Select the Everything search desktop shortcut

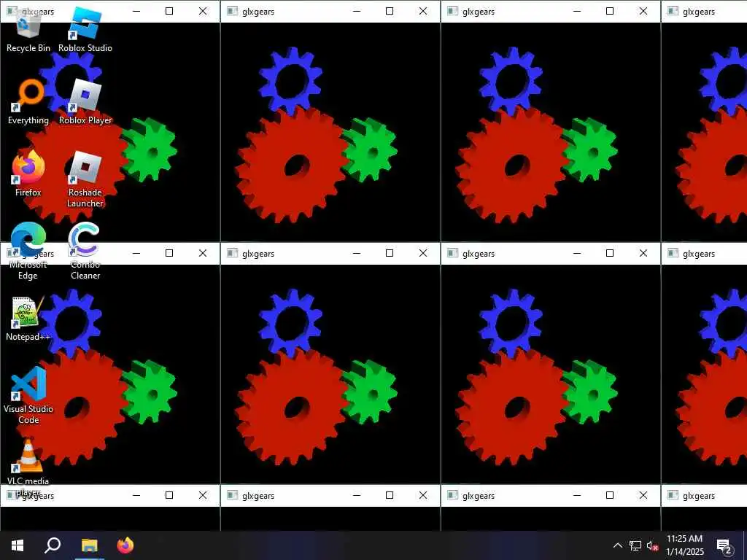(28, 102)
